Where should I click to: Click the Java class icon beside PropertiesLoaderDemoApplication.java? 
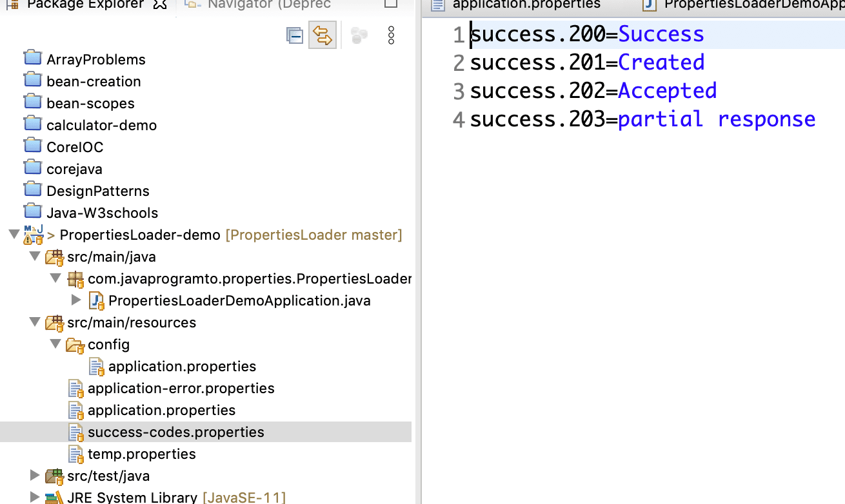(x=95, y=300)
